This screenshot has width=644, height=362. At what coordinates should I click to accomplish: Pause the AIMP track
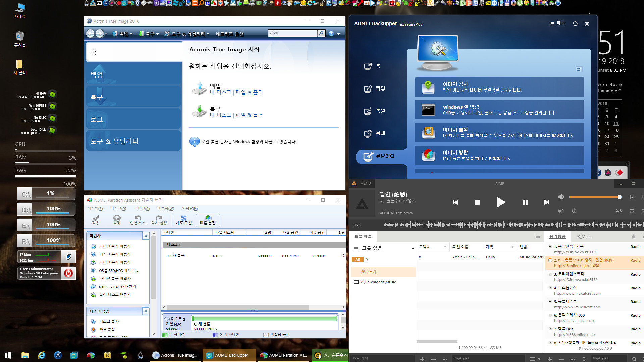point(525,202)
